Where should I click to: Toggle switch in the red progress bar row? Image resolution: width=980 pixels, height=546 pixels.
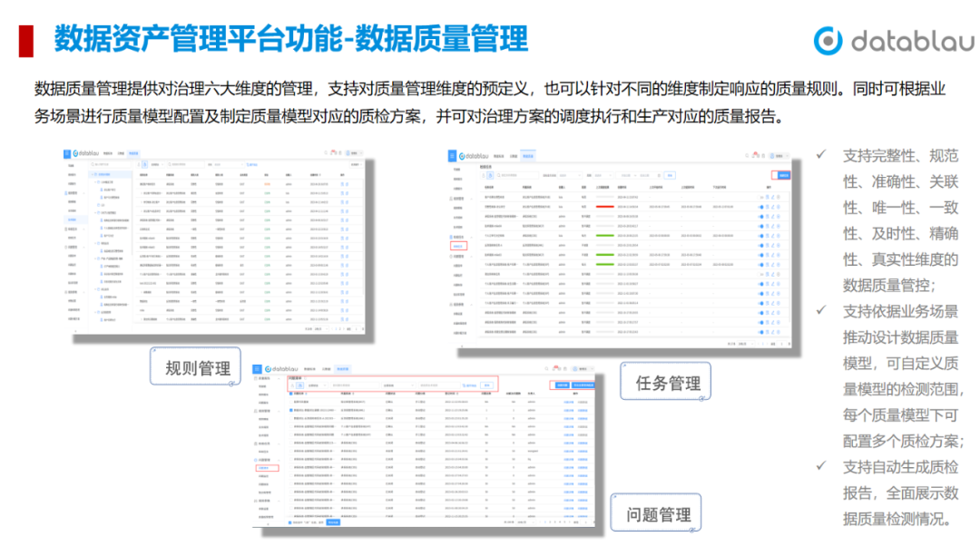tap(760, 207)
